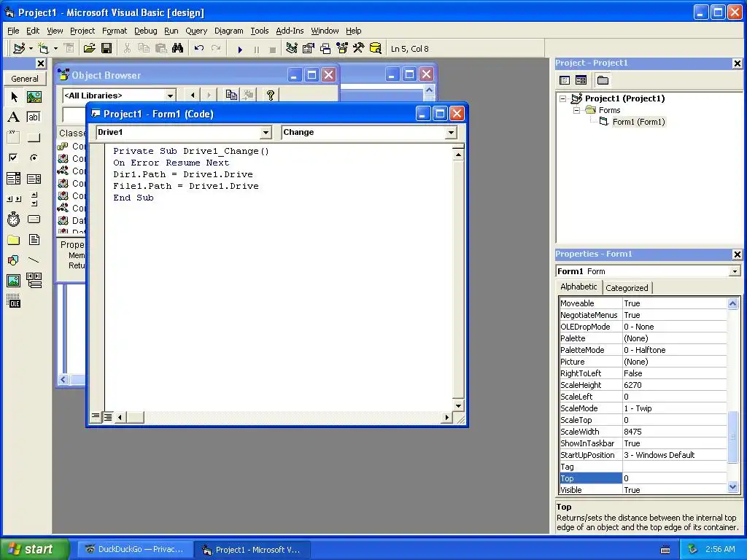
Task: Select the Pointer tool in the toolbox
Action: click(14, 97)
